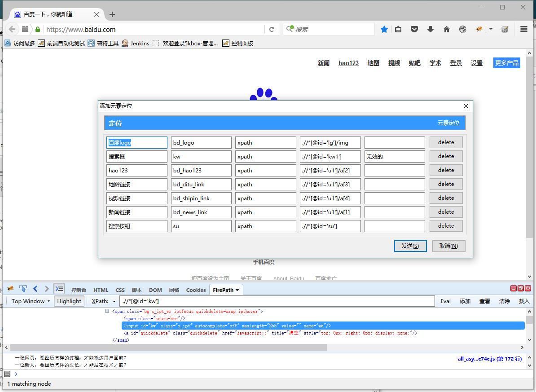Open the Firebug toolbar button dropdown arrow
The image size is (536, 392).
point(491,29)
